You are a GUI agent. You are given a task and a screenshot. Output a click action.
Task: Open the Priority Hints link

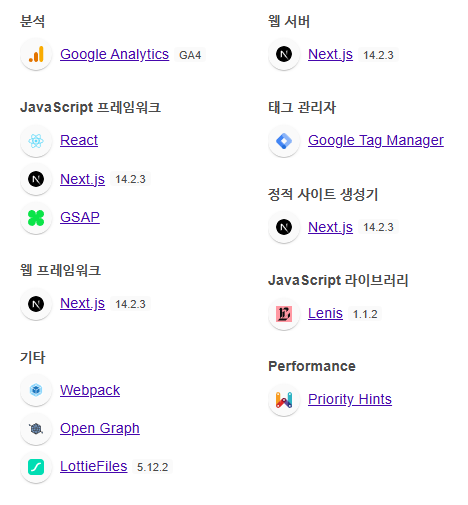[350, 399]
